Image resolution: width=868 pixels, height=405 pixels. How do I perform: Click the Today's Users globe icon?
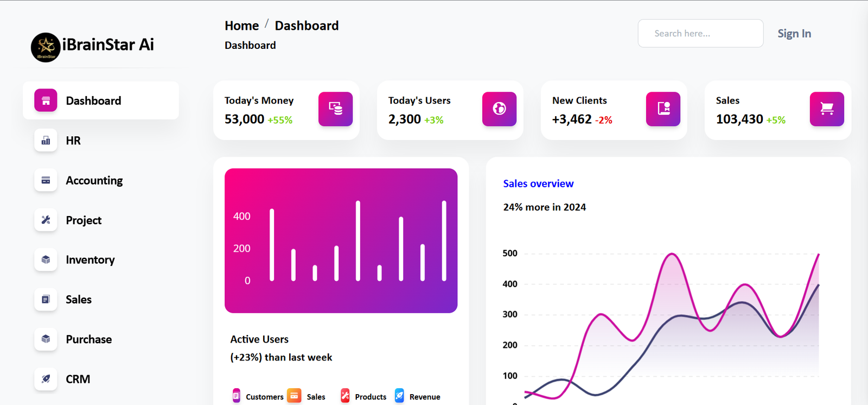coord(499,109)
